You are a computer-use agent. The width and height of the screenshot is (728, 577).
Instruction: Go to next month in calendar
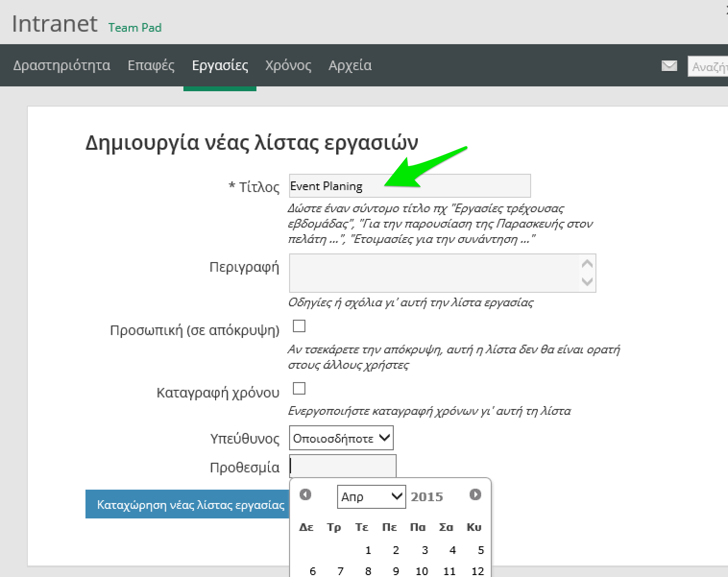click(475, 494)
